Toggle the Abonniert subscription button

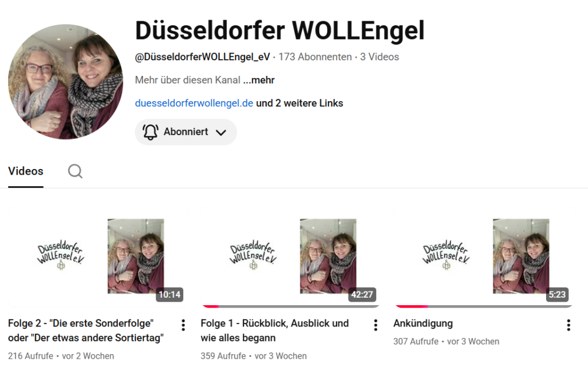(x=186, y=132)
